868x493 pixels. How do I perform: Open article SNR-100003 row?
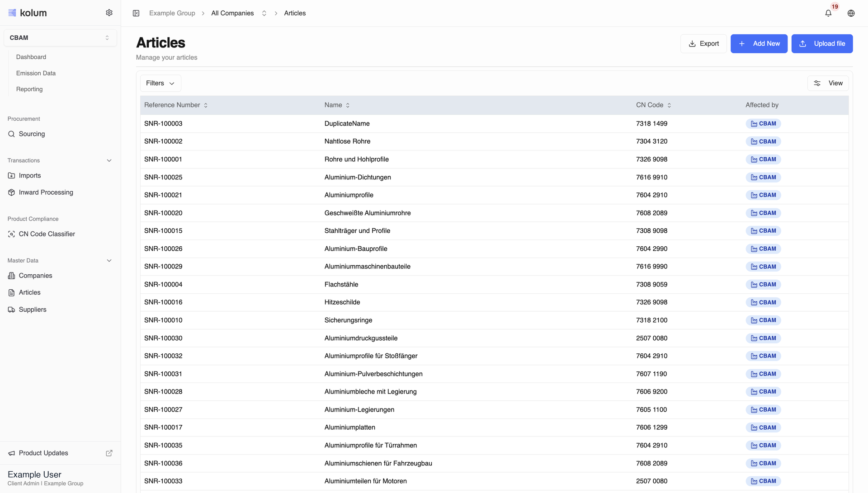tap(494, 123)
